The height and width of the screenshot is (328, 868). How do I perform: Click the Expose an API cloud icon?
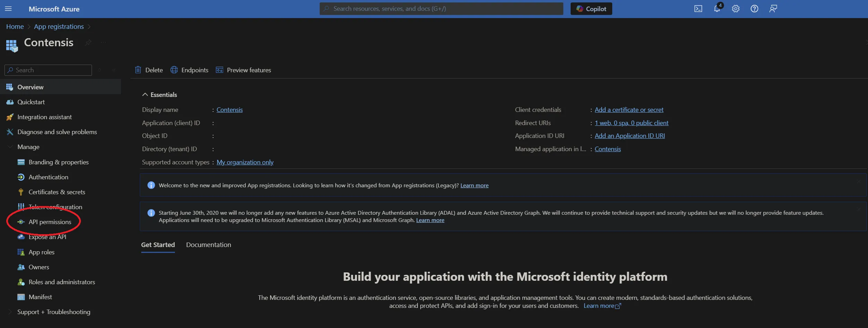[21, 237]
